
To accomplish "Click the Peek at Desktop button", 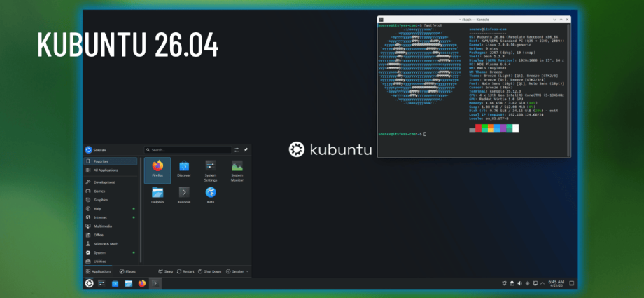I will tap(571, 283).
